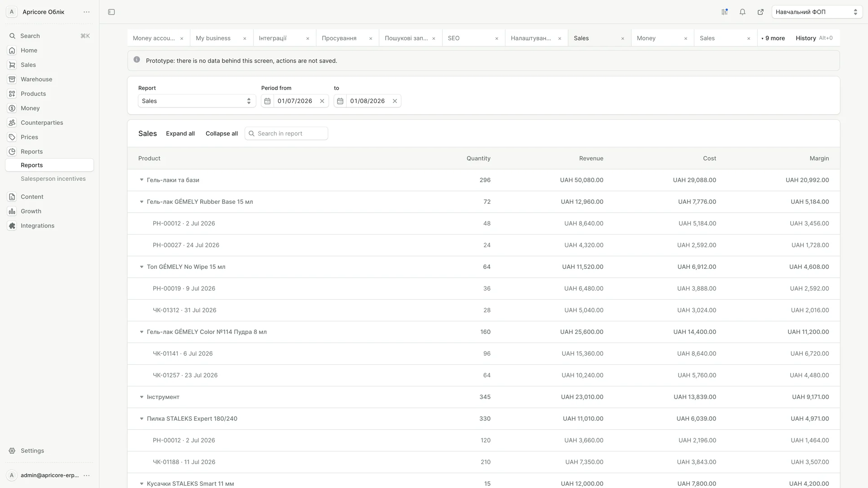Open the Report type dropdown

(197, 101)
